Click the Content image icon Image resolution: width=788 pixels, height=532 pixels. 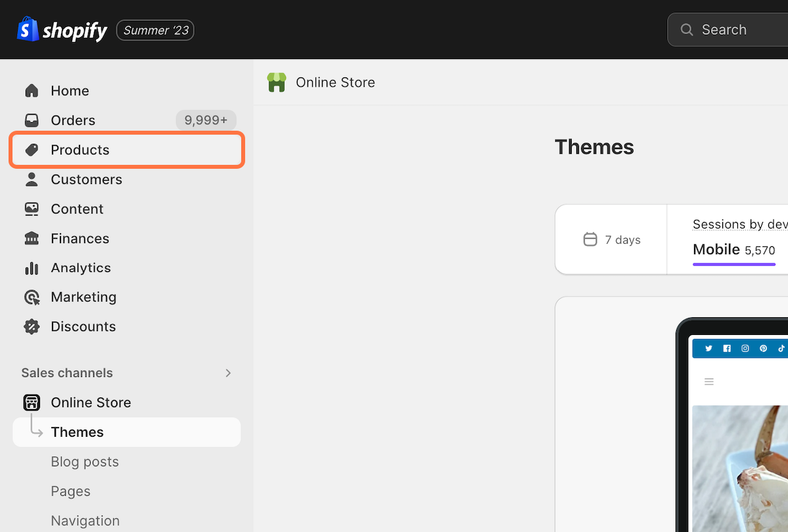[x=32, y=209]
